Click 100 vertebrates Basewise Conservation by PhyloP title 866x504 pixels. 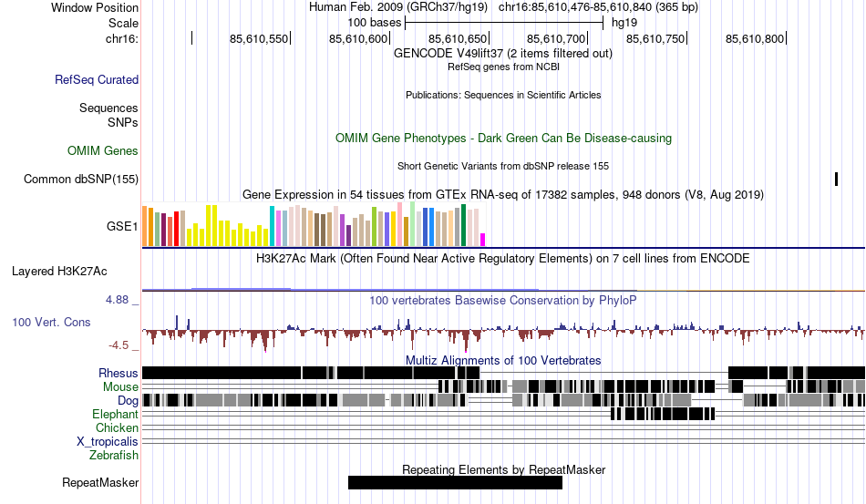click(x=503, y=300)
